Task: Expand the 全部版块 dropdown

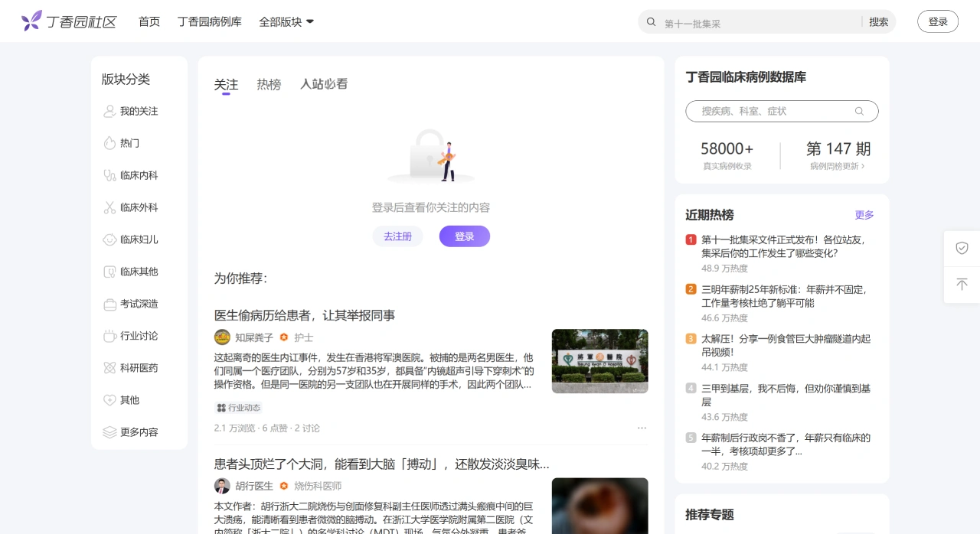Action: point(286,21)
